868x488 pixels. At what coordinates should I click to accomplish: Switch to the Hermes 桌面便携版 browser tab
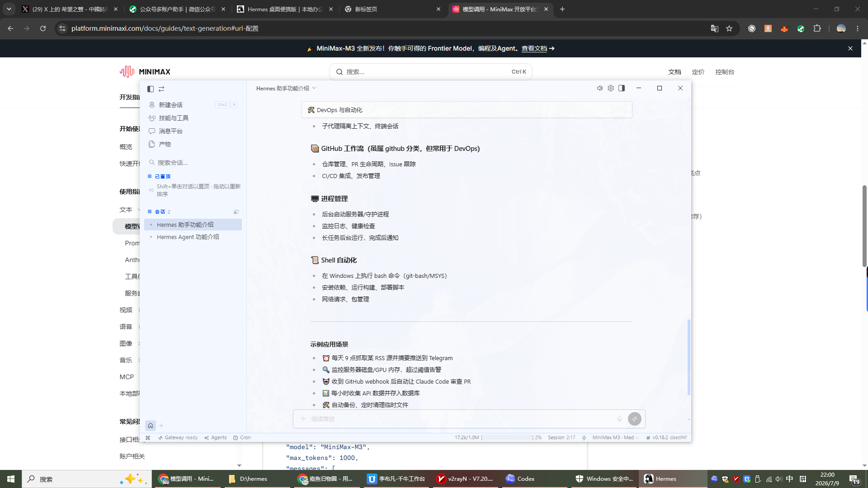pos(284,9)
